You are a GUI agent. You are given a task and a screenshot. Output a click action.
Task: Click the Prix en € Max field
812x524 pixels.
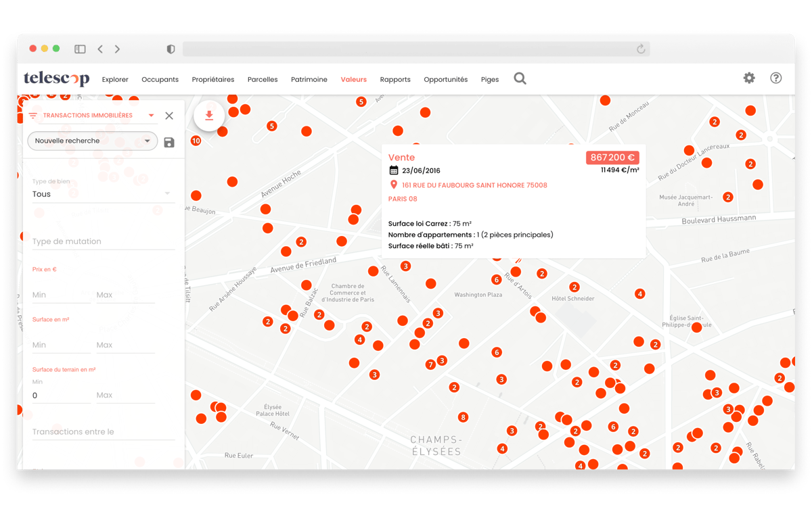[x=125, y=295]
